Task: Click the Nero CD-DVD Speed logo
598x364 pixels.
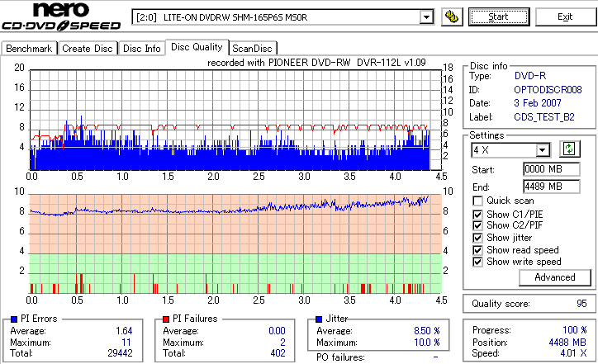Action: click(61, 16)
